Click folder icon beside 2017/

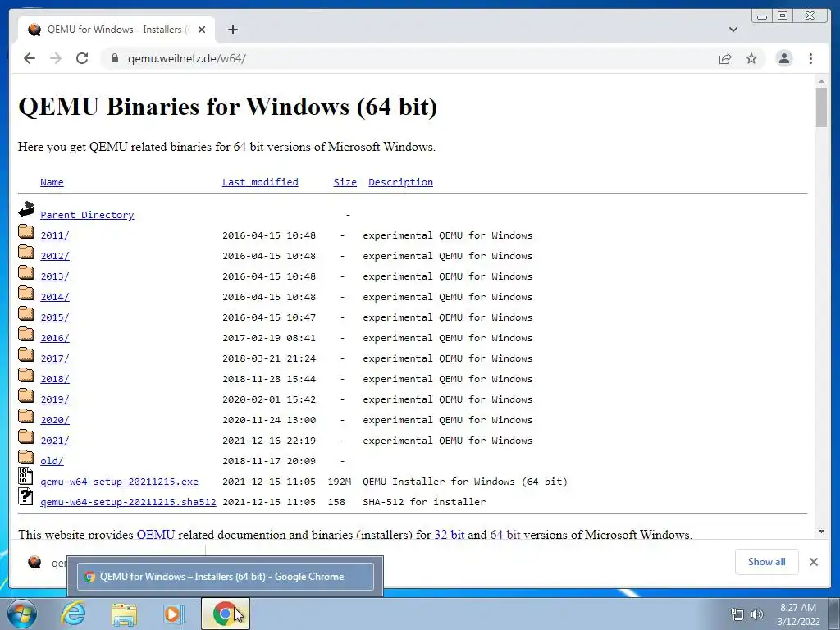[26, 354]
